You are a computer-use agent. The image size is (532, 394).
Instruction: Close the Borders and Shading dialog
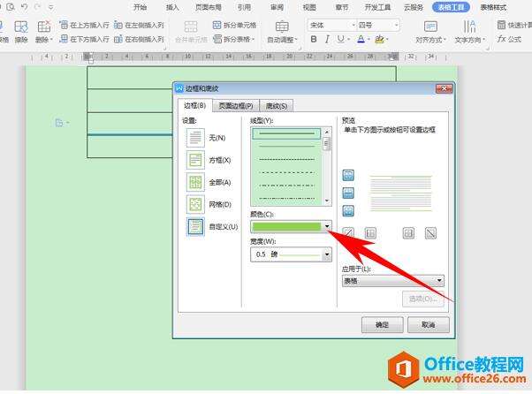(444, 88)
